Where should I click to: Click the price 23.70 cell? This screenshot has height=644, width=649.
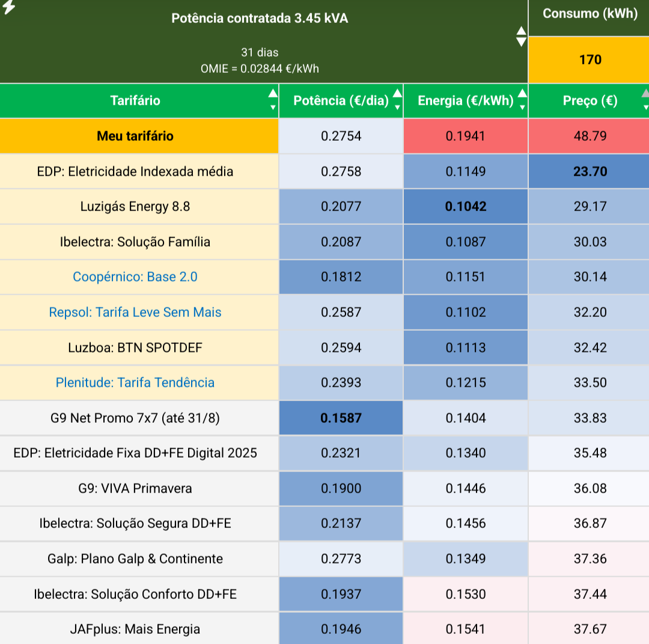click(590, 171)
